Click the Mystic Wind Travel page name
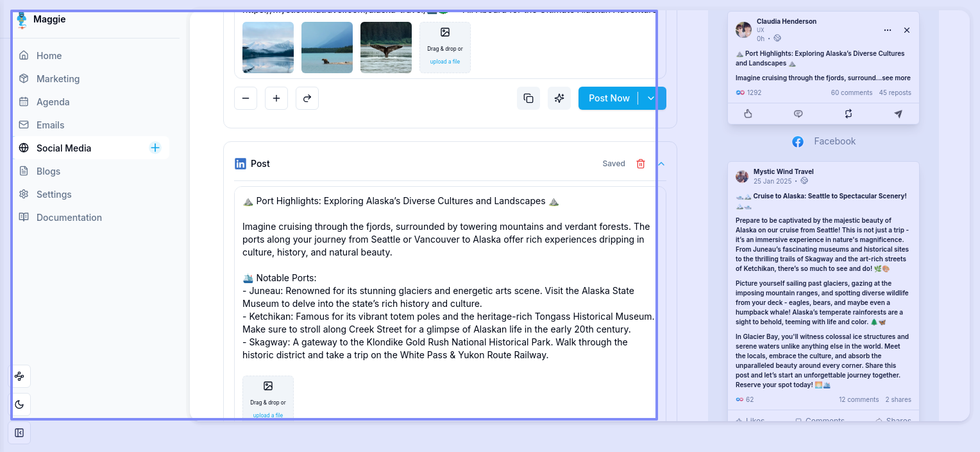Image resolution: width=980 pixels, height=452 pixels. point(784,172)
